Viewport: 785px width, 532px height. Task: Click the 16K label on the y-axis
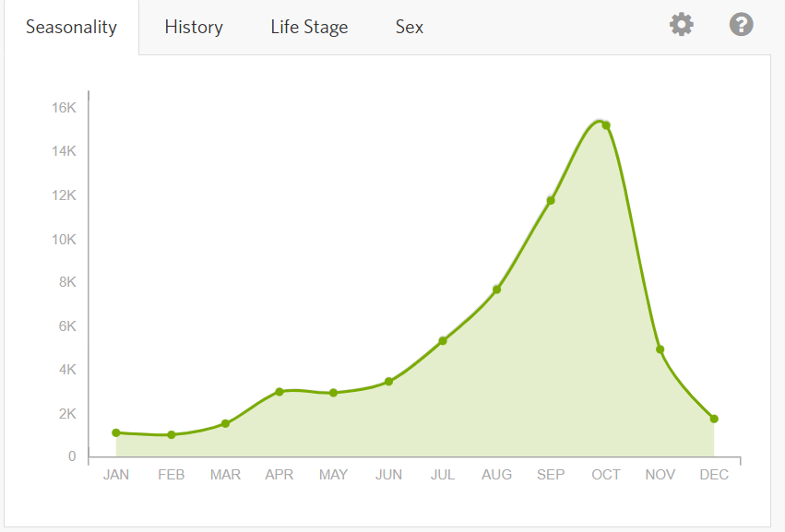[x=64, y=108]
